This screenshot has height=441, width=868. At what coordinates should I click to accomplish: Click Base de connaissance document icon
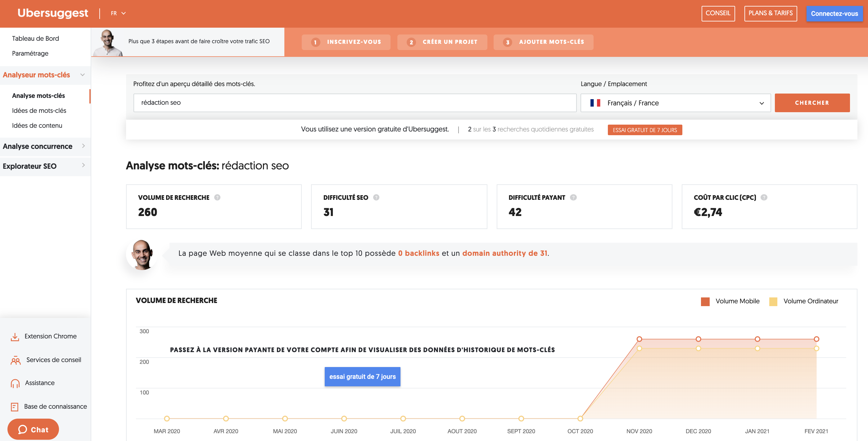[15, 407]
